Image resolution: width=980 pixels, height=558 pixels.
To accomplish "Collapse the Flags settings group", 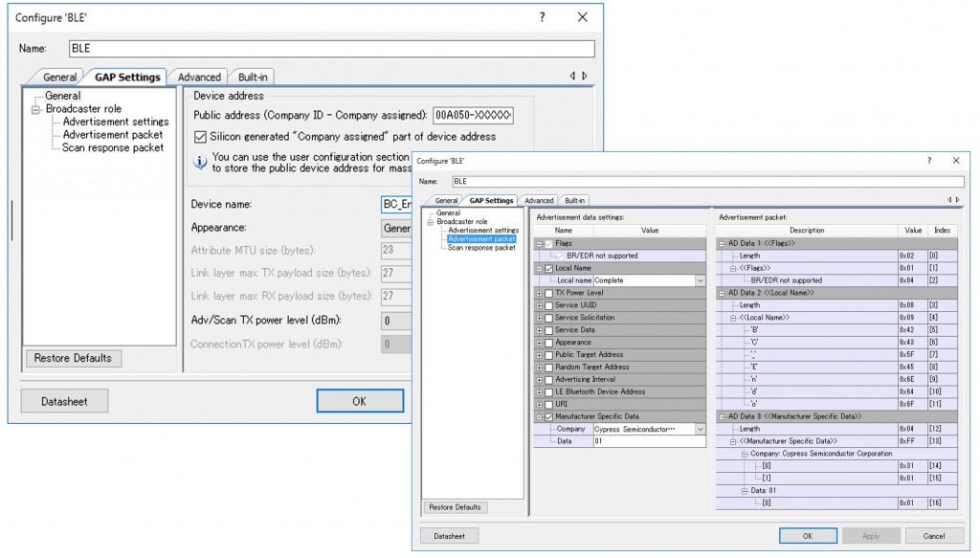I will (x=540, y=244).
